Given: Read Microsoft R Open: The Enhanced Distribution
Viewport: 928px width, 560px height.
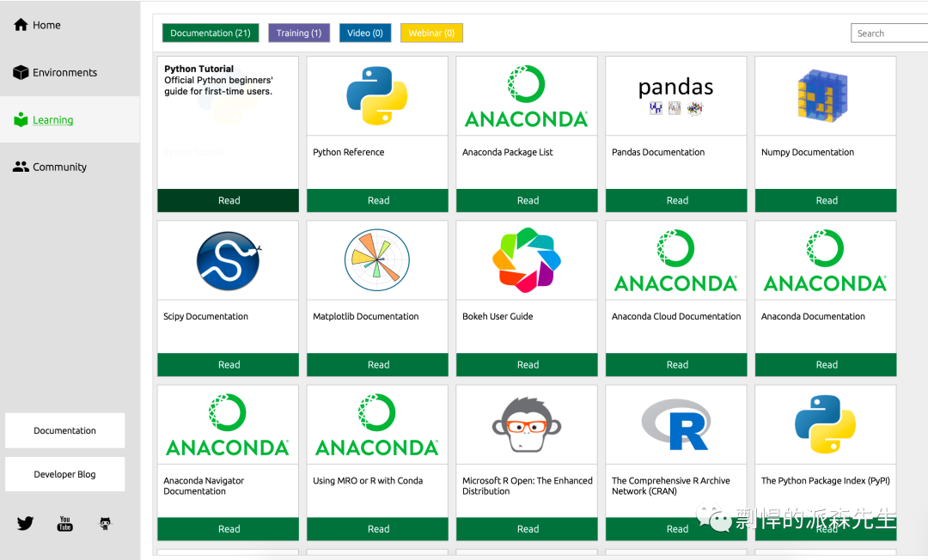Looking at the screenshot, I should coord(527,529).
